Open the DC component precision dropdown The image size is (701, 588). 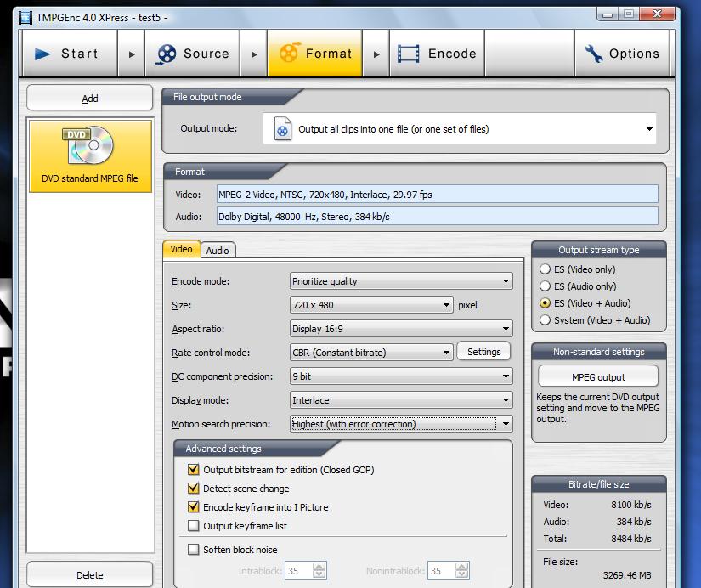coord(400,376)
